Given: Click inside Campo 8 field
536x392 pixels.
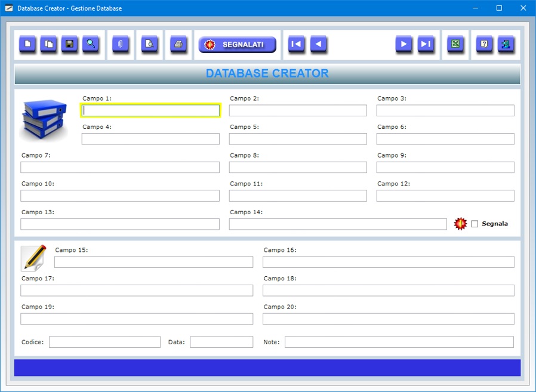Looking at the screenshot, I should pyautogui.click(x=298, y=167).
